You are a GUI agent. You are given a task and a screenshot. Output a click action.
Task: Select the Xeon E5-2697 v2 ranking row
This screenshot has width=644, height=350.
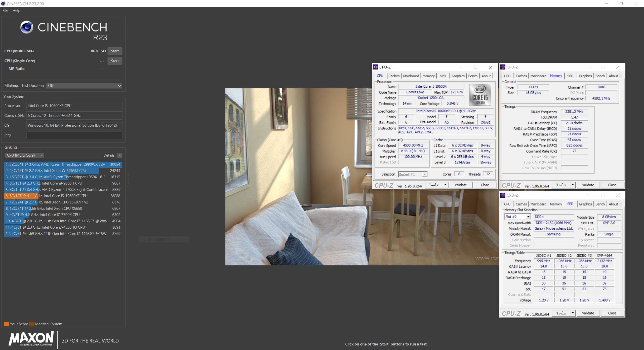point(63,202)
